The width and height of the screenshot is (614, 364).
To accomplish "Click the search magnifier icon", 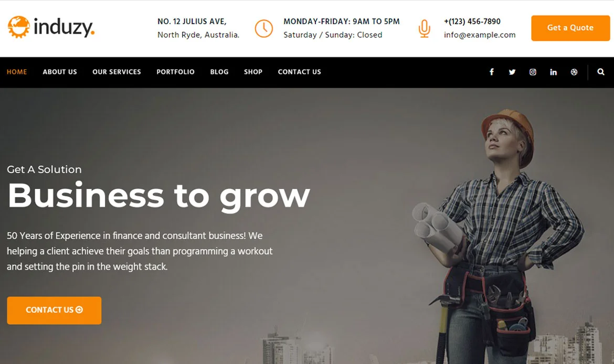I will point(601,72).
